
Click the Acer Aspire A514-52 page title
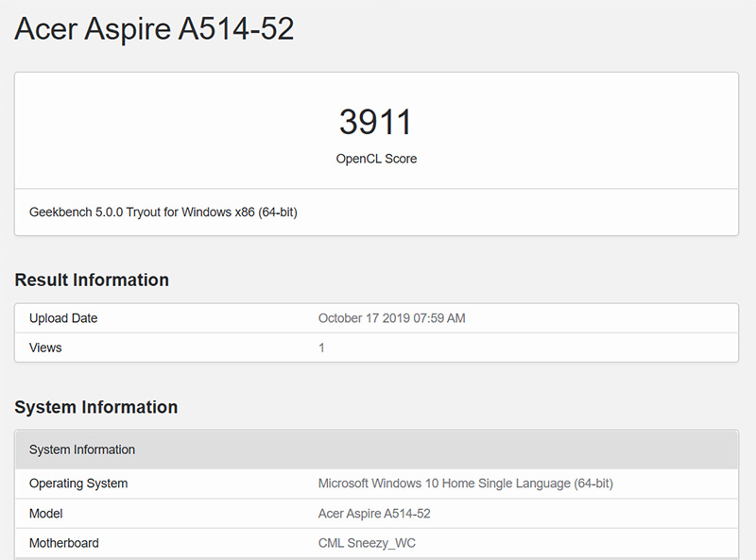[x=154, y=29]
